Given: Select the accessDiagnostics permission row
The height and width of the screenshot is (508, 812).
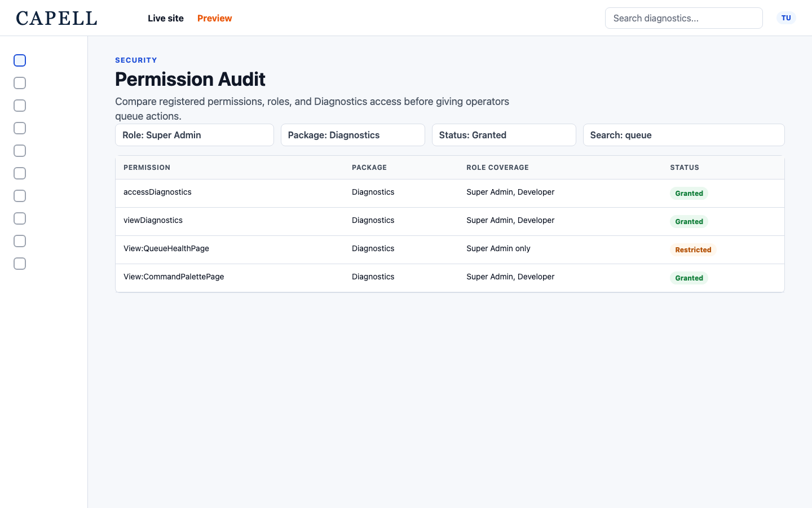Looking at the screenshot, I should 450,193.
